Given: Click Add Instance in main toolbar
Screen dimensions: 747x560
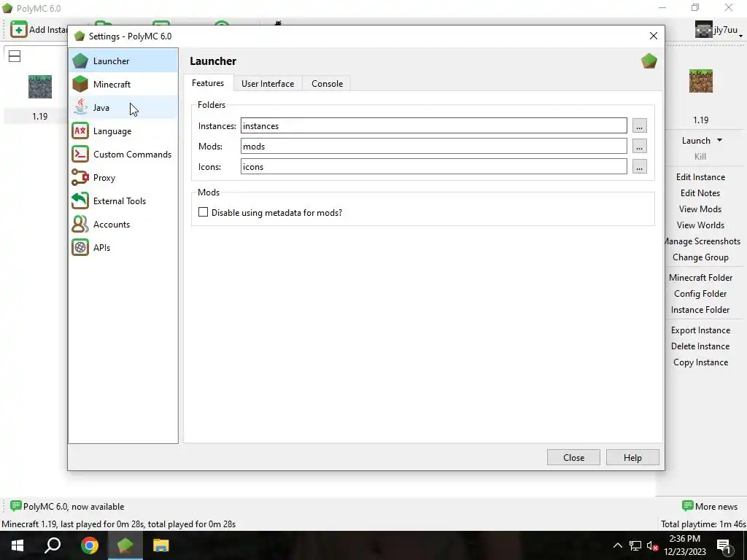Looking at the screenshot, I should click(39, 29).
